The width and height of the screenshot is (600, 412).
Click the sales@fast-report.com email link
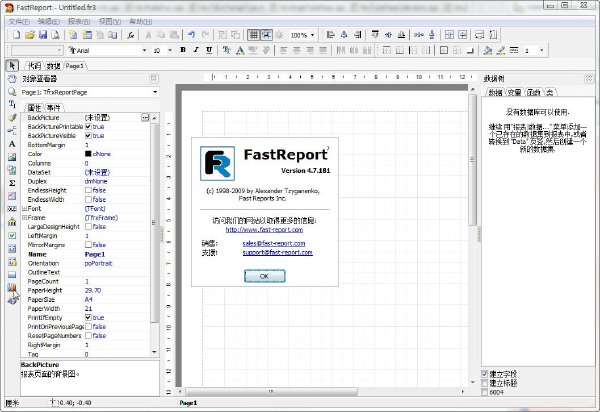(x=274, y=243)
